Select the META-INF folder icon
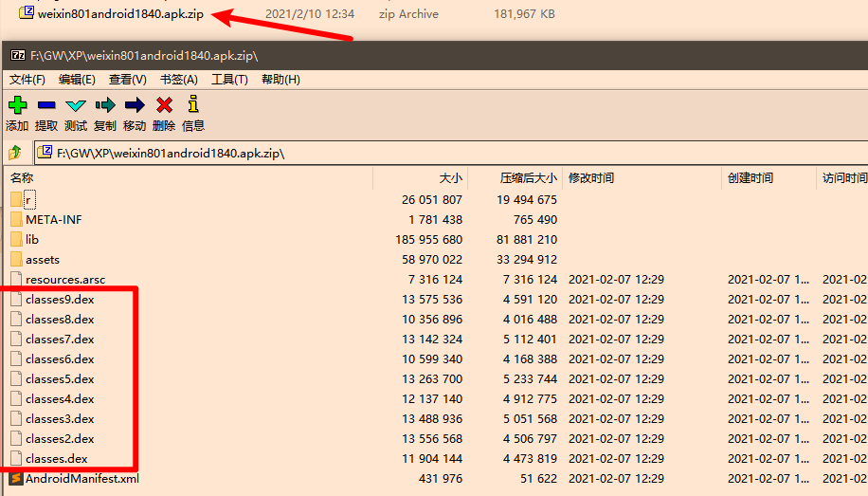868x496 pixels. pos(16,219)
